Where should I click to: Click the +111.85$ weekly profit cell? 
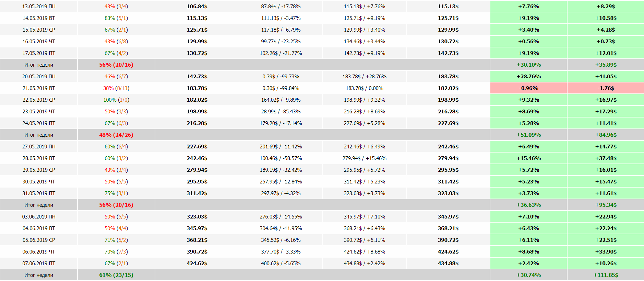pyautogui.click(x=606, y=275)
